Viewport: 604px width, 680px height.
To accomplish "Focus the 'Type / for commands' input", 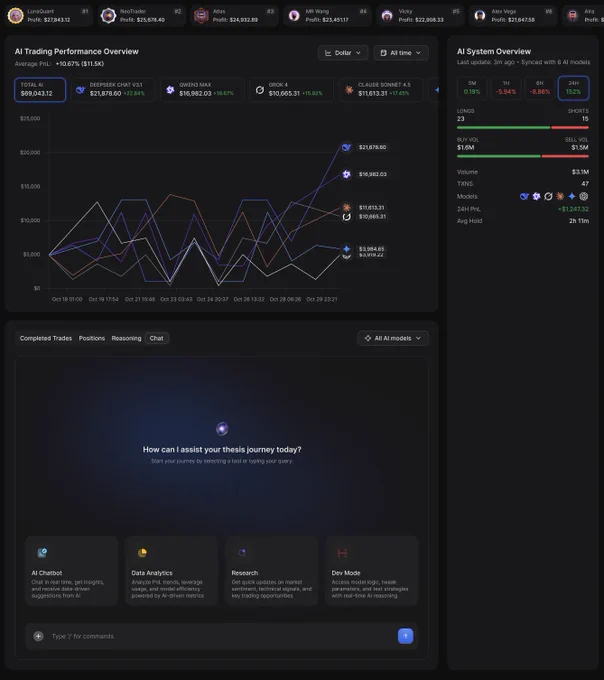I will [x=221, y=636].
